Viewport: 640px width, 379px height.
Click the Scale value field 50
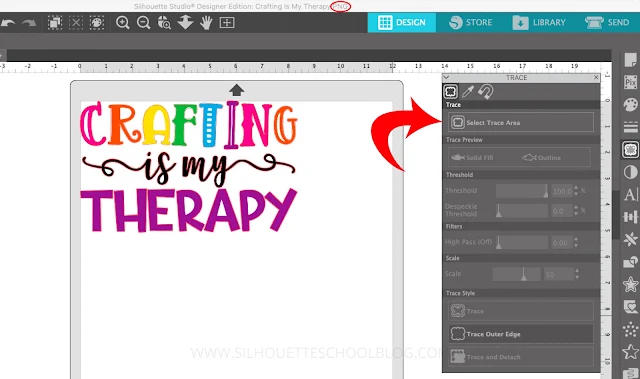[558, 274]
